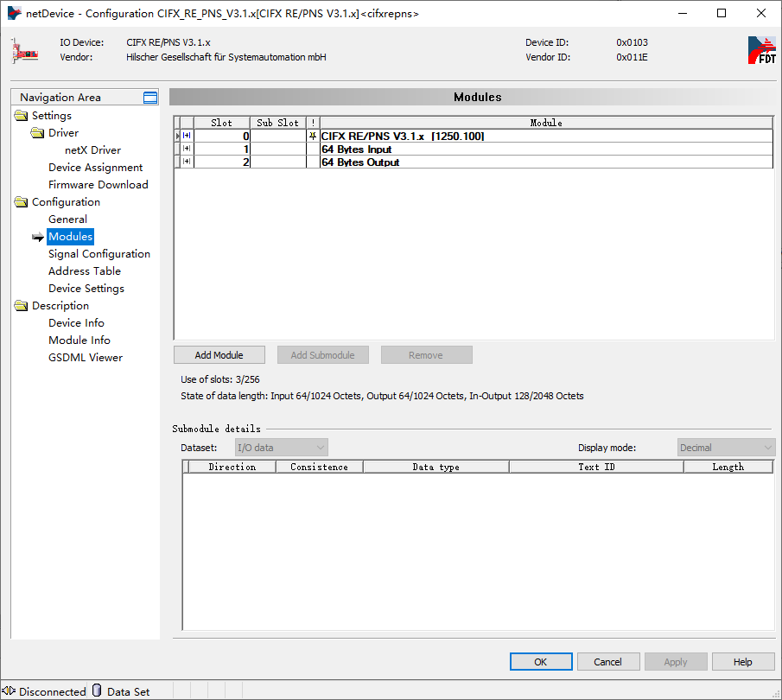Select Address Table in navigation
Viewport: 782px width, 700px height.
85,271
